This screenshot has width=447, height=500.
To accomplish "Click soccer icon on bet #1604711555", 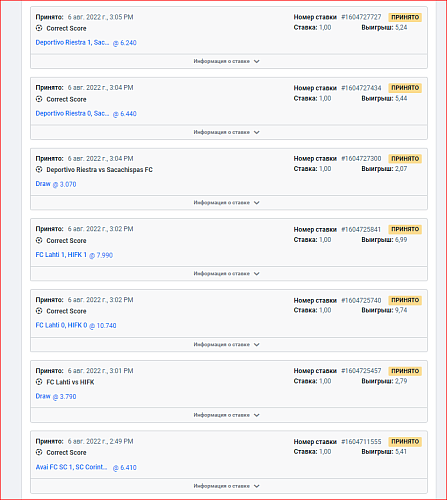I will (39, 452).
